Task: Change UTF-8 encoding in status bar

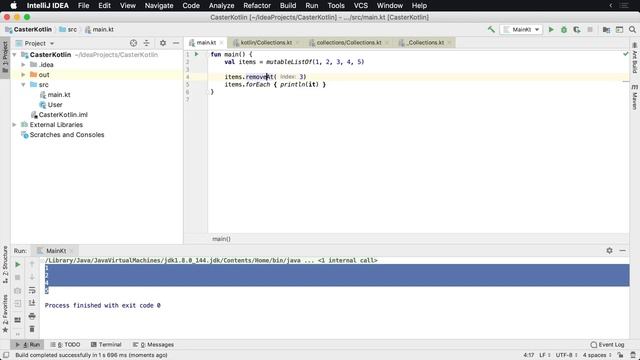Action: [566, 355]
